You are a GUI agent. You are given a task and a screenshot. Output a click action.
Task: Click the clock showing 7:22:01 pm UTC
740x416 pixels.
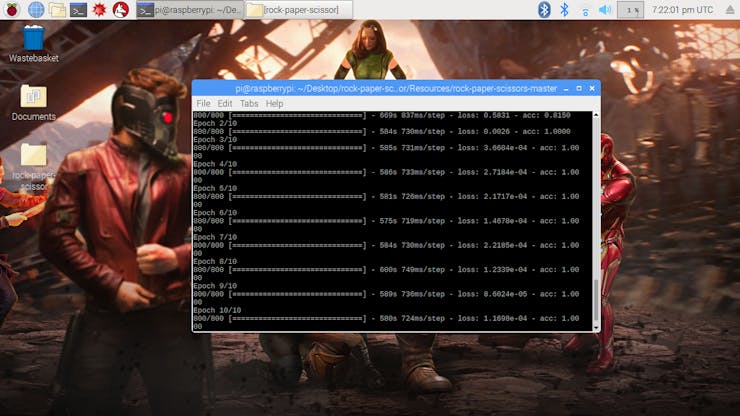[x=682, y=9]
